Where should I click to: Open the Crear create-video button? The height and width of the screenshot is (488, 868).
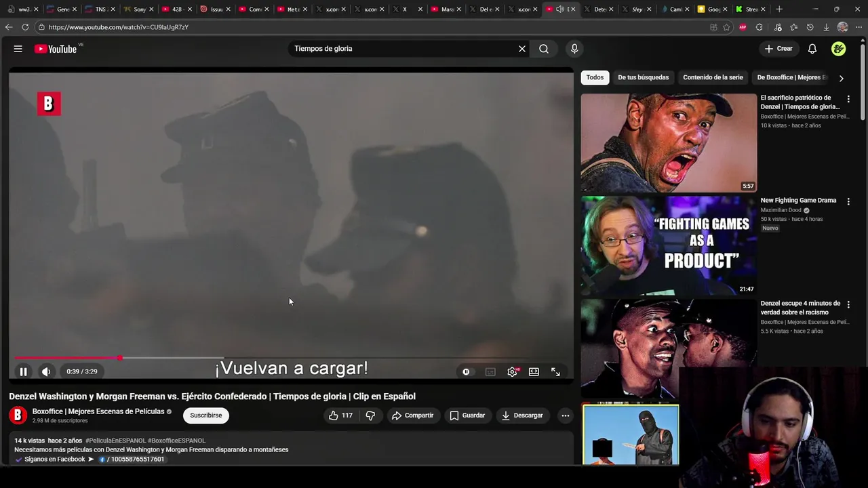pos(778,49)
